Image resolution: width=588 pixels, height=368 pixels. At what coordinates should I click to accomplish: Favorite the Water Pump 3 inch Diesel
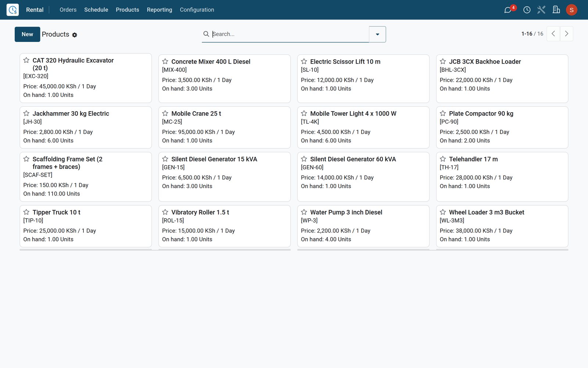[304, 212]
